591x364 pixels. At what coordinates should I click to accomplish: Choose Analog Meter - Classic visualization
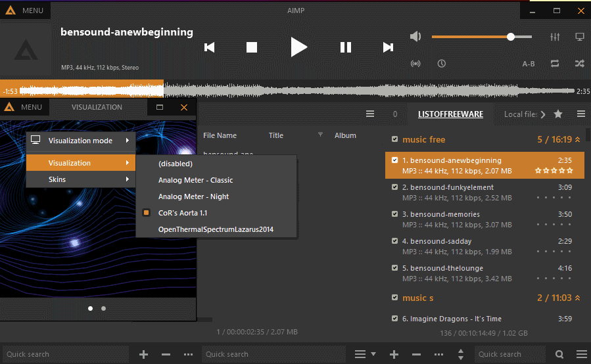point(216,180)
